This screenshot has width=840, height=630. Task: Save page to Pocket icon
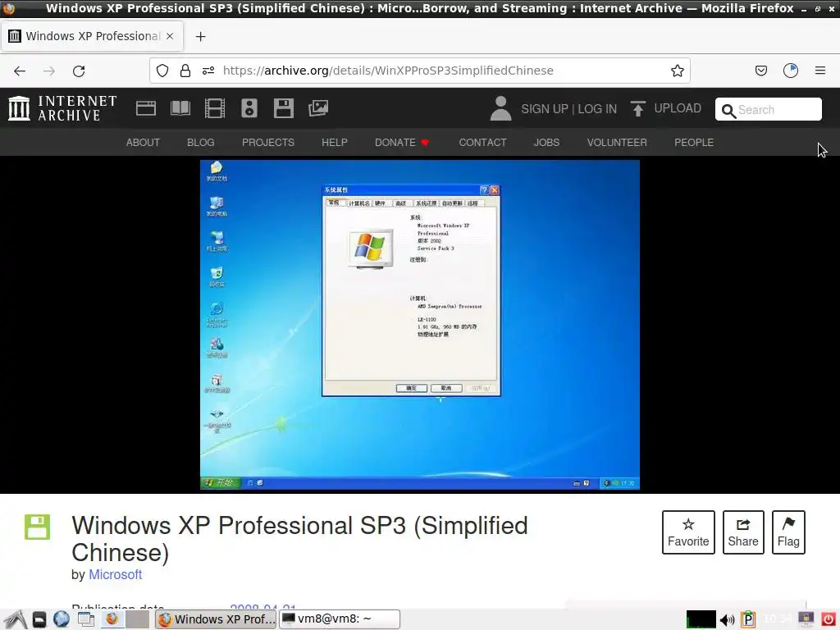click(760, 71)
